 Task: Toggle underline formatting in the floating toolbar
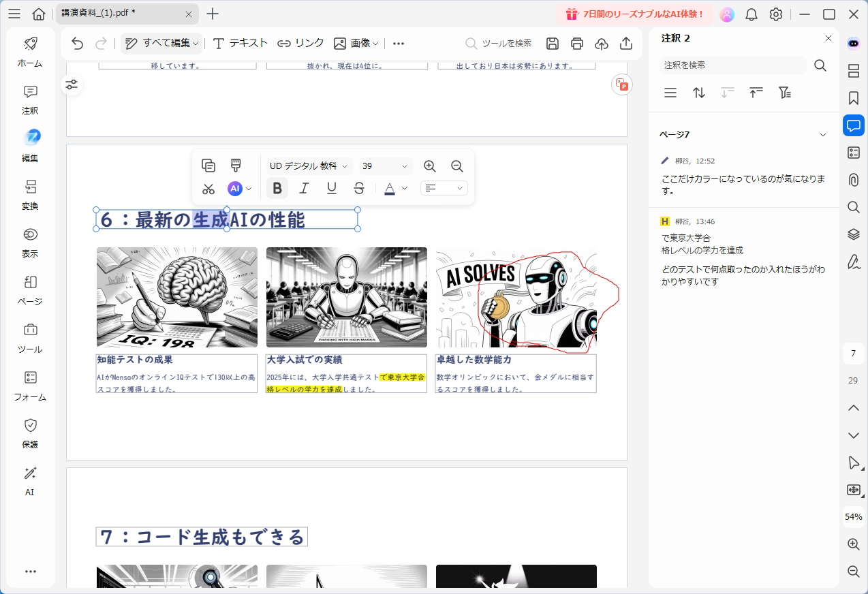[x=331, y=189]
